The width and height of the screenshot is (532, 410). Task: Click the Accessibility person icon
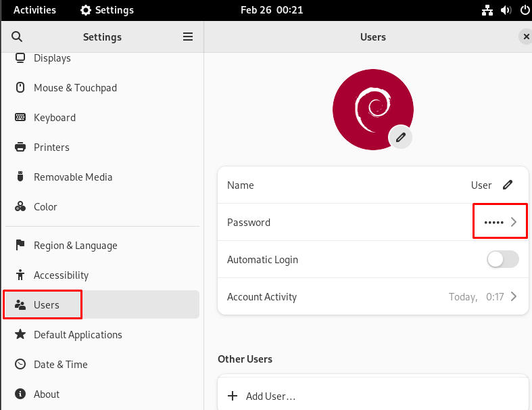coord(20,275)
